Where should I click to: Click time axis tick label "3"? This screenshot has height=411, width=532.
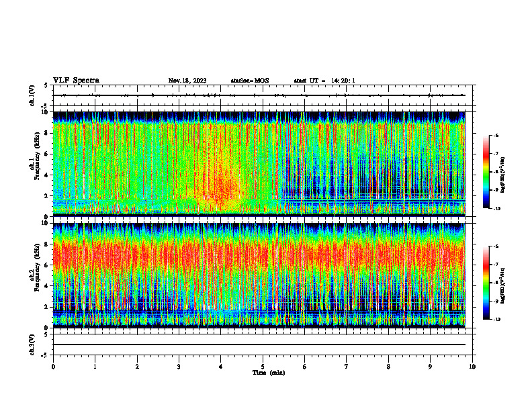(x=179, y=367)
